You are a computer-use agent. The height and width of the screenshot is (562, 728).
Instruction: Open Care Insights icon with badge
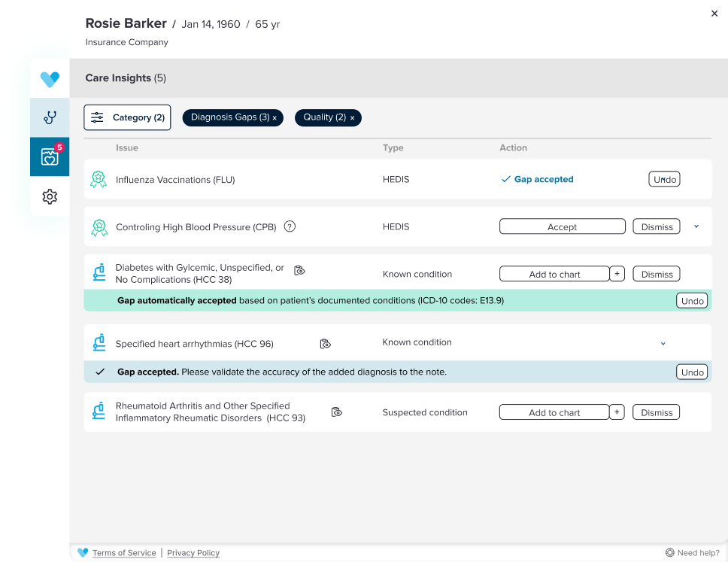tap(50, 156)
